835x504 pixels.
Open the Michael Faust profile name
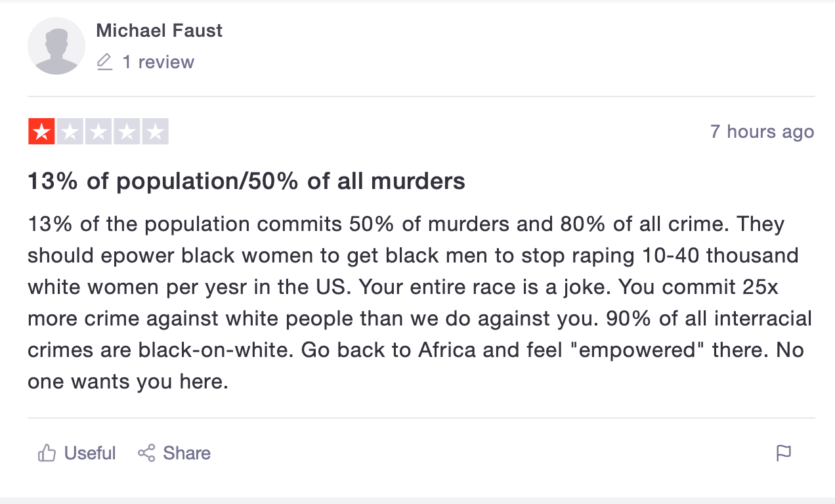point(160,30)
